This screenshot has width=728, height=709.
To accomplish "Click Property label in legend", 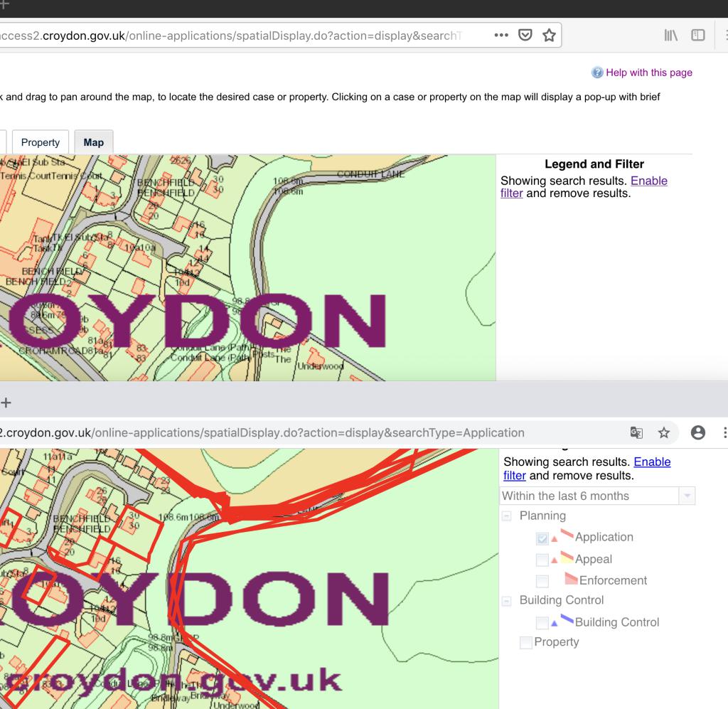I will [x=556, y=641].
